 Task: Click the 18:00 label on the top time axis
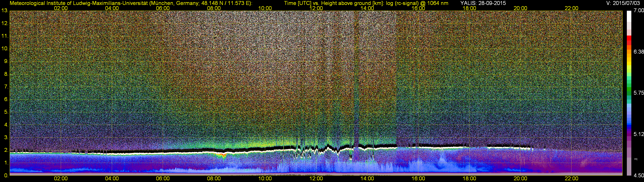[469, 8]
